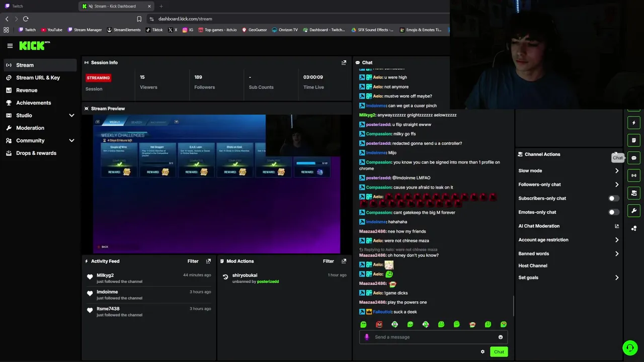Switch to the Twitch browser tab
The height and width of the screenshot is (362, 644).
tap(39, 6)
